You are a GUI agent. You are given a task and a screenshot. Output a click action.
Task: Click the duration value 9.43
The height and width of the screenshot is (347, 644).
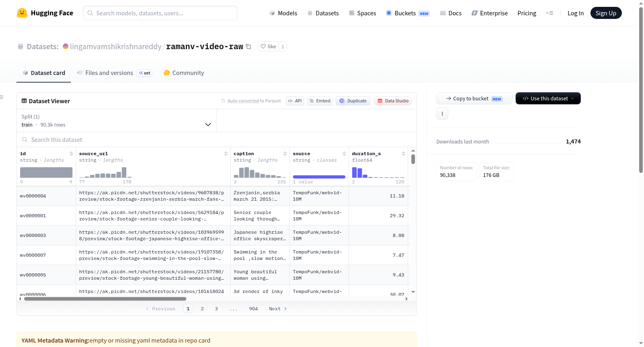(x=398, y=275)
